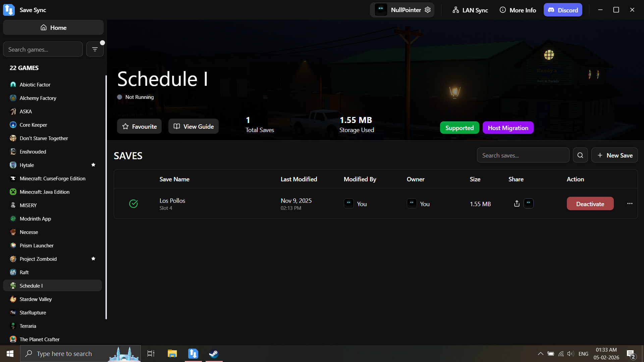The height and width of the screenshot is (362, 644).
Task: Click the Discord logo in the top bar
Action: point(551,10)
